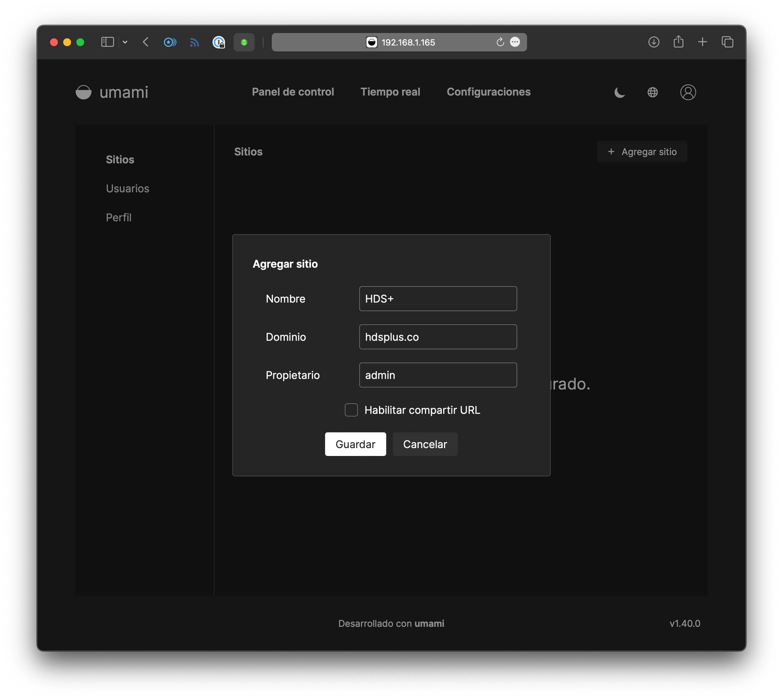Screen dimensions: 783x700
Task: Close the Safari window red button
Action: tap(54, 42)
